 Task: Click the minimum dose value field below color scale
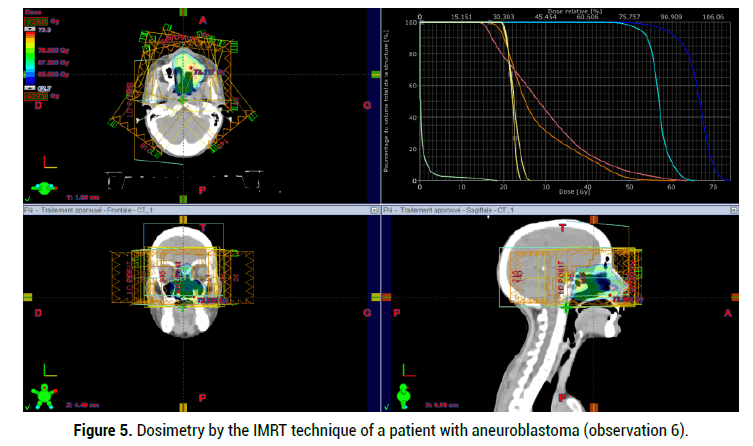(x=35, y=97)
